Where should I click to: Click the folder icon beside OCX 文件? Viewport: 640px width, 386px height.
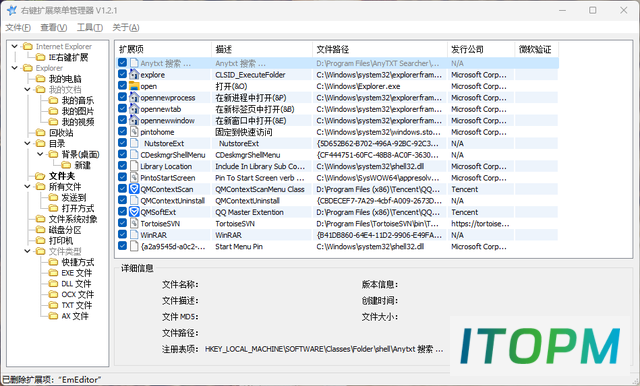point(53,294)
